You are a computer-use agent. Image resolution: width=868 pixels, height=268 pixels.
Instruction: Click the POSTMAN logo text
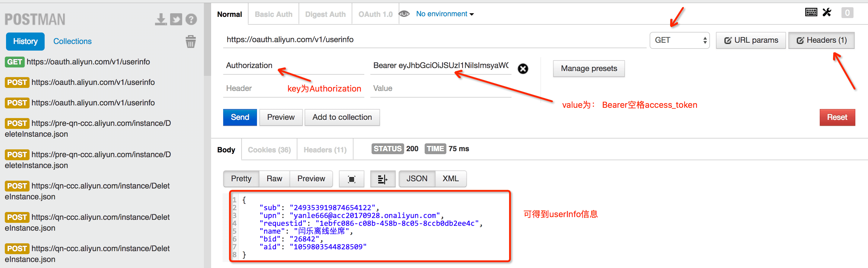35,20
